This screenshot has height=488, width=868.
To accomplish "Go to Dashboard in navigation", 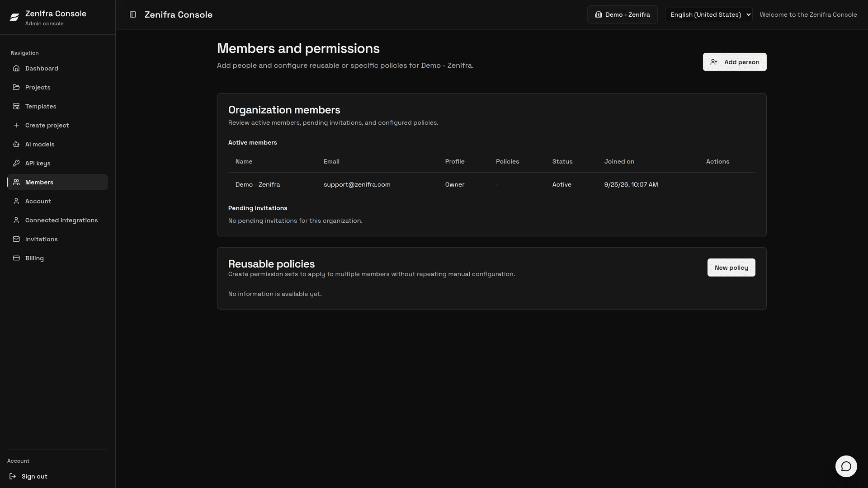I will point(57,68).
